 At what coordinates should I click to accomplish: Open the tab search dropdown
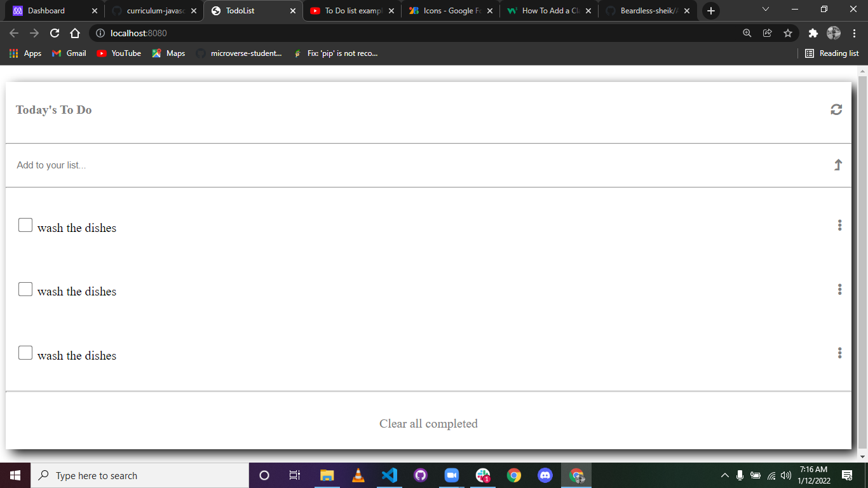point(766,10)
